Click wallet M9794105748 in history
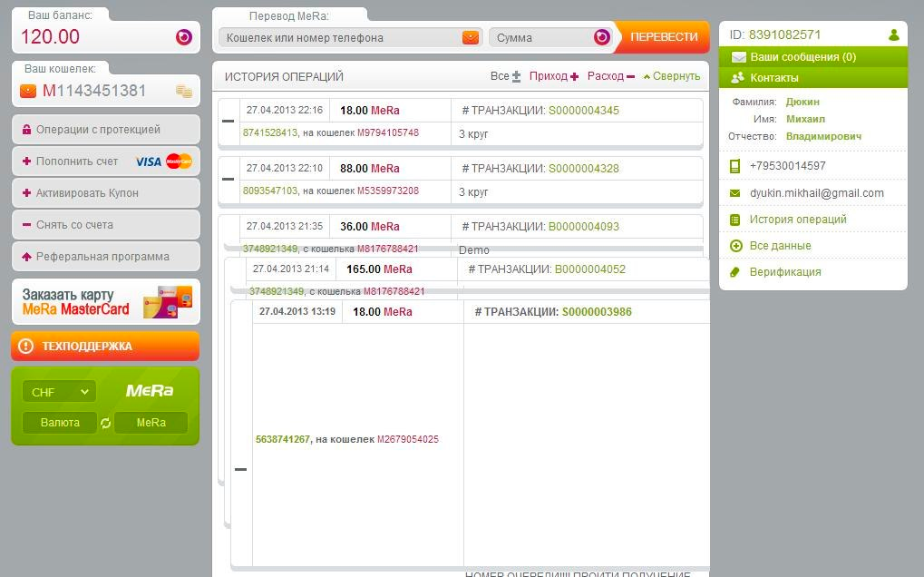 tap(388, 132)
